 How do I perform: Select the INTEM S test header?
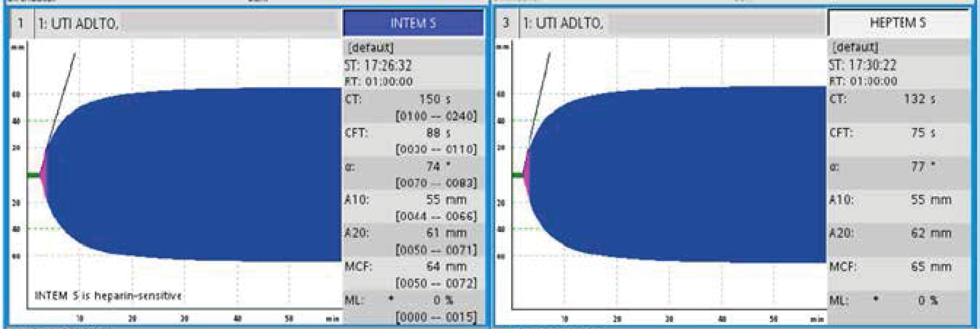413,23
